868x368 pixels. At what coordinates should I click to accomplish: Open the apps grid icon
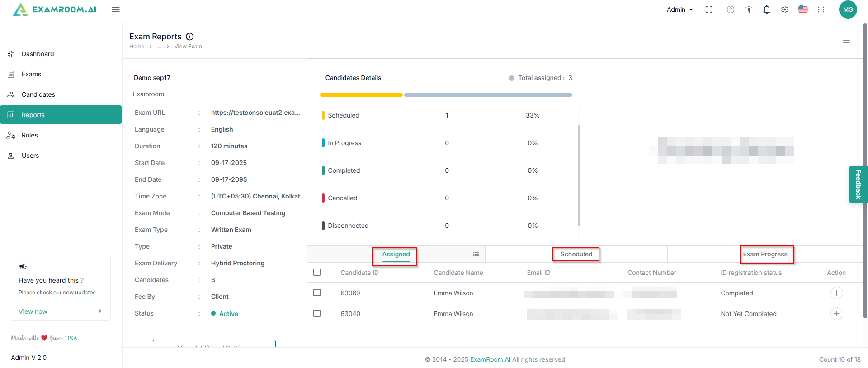pos(821,9)
